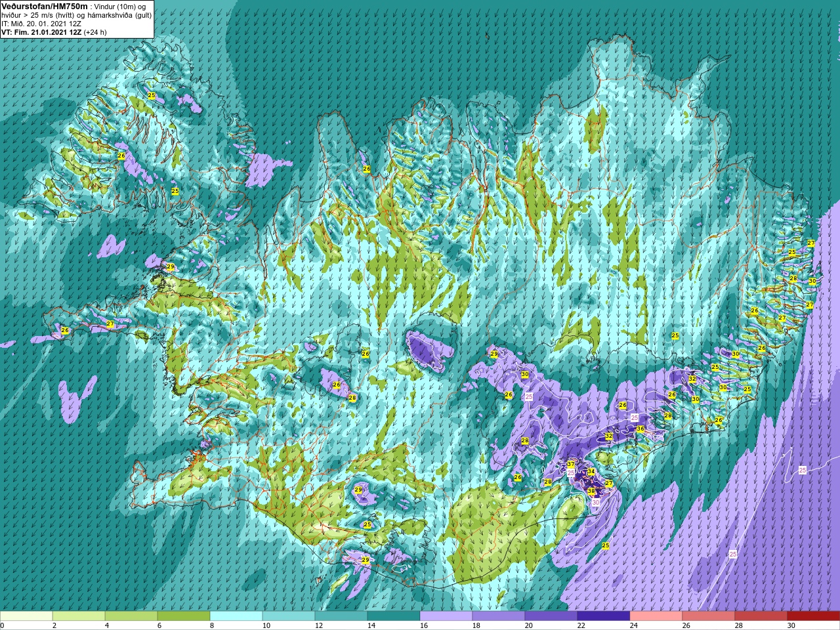Click the olive green 6–8 m/s legend swatch

click(184, 616)
